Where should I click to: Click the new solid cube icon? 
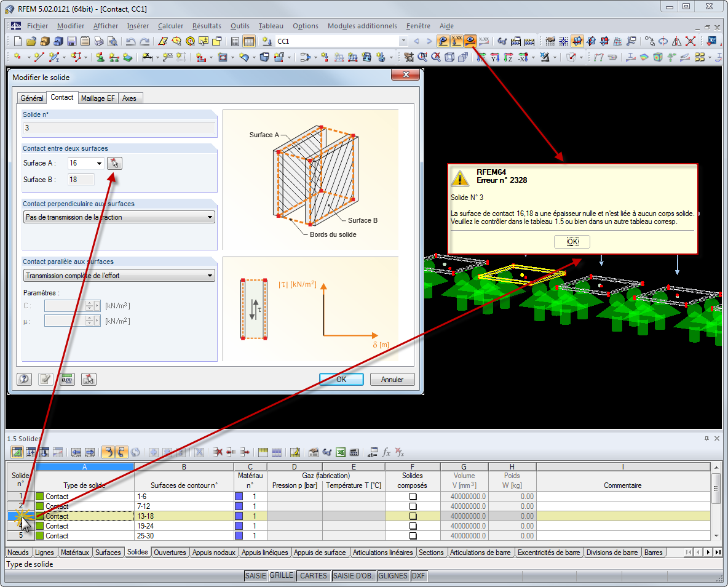[264, 57]
